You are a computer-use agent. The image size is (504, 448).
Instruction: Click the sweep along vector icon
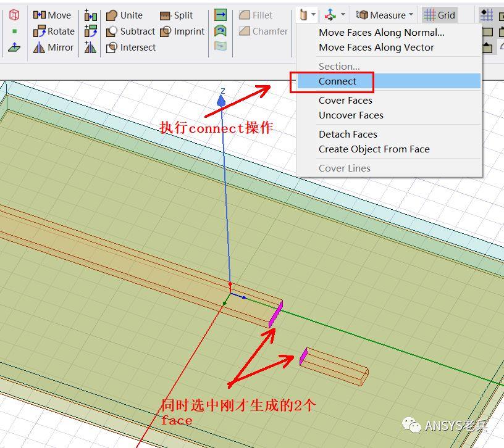[220, 15]
